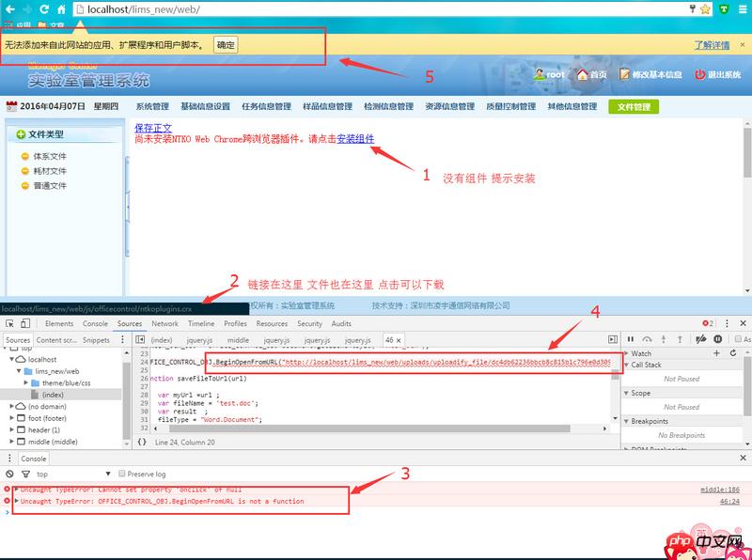752x560 pixels.
Task: Open 修改基本信息 link
Action: tap(650, 74)
